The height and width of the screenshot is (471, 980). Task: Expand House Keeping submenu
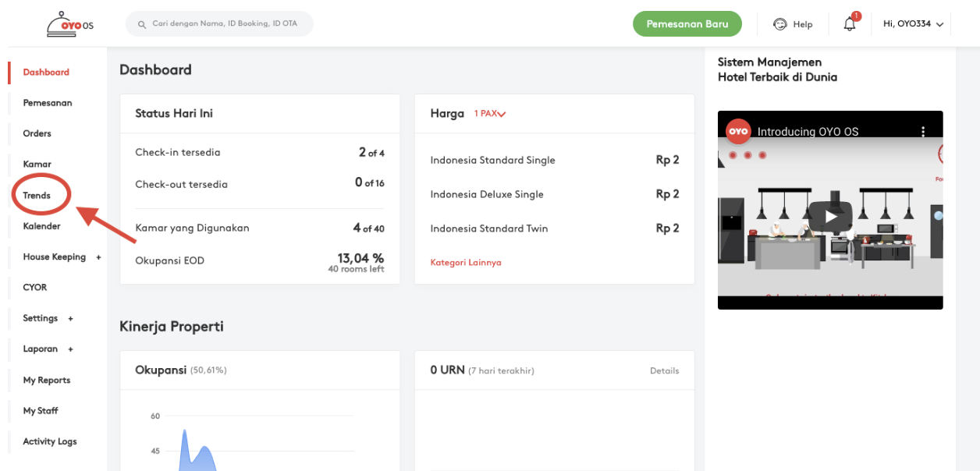point(98,257)
